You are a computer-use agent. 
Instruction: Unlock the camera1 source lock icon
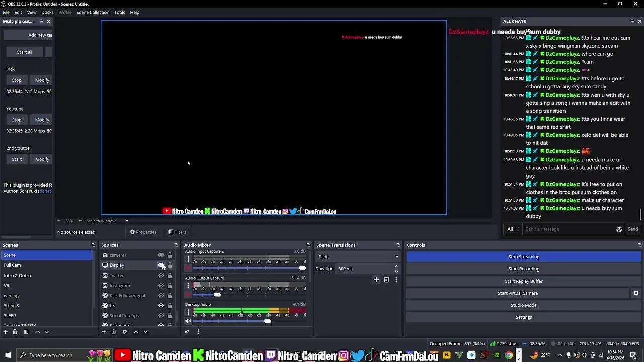coord(170,255)
